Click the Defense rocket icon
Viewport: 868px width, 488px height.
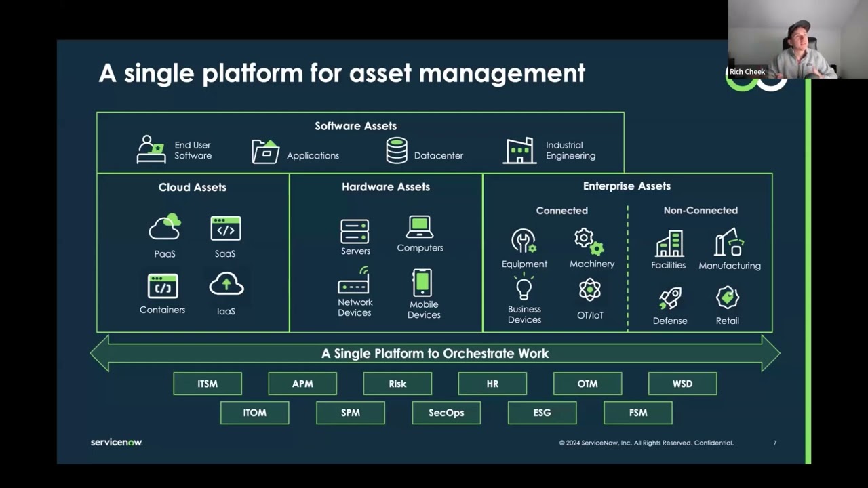[x=670, y=298]
